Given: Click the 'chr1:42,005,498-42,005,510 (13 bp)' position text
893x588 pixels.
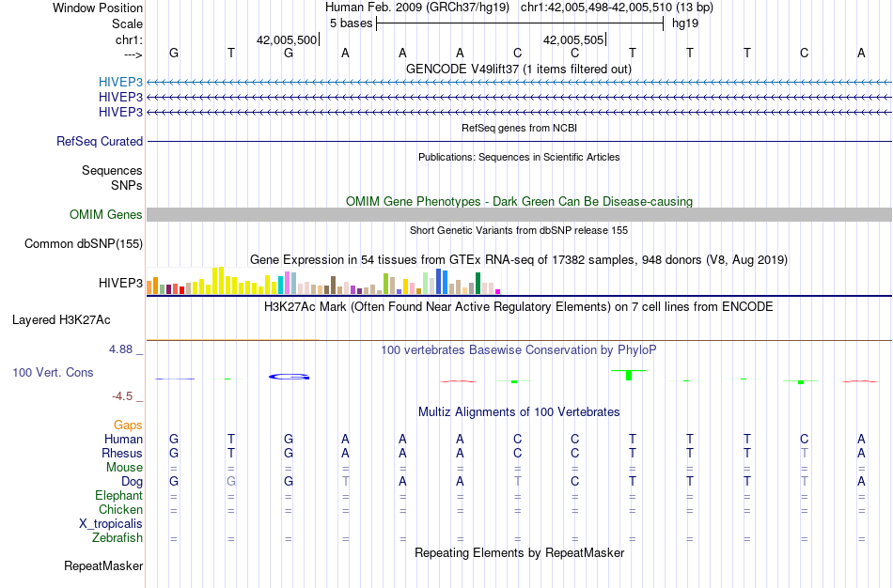Looking at the screenshot, I should (x=617, y=8).
